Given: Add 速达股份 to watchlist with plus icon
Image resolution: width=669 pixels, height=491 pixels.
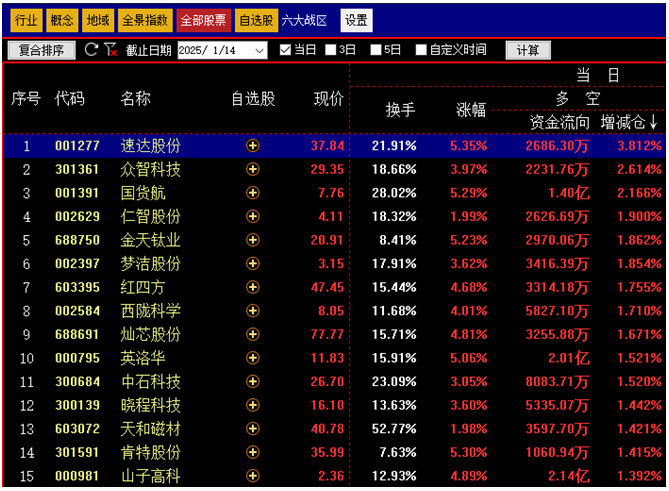Looking at the screenshot, I should pos(253,146).
